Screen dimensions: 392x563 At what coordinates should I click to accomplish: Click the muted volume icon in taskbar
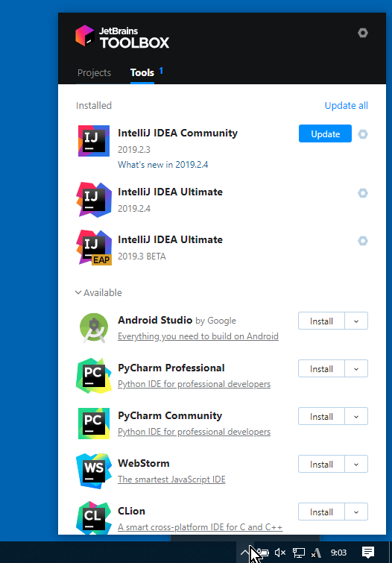279,553
